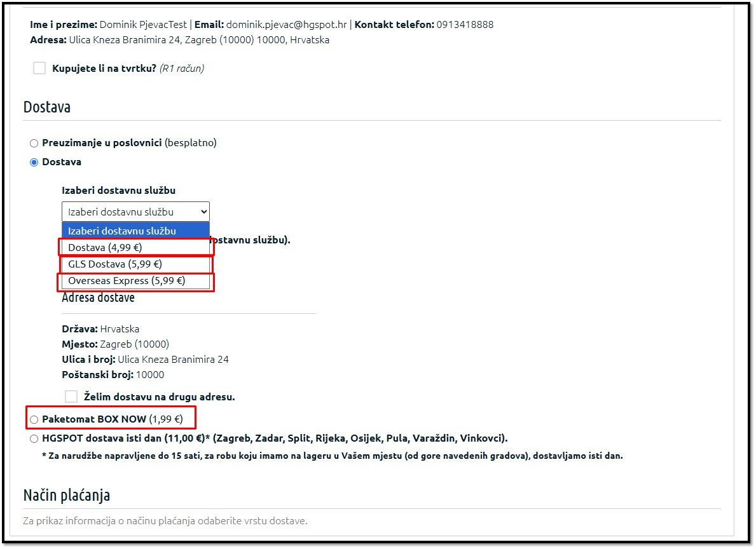Choose highlighted 'Izaberi dostavnu službu' list option

click(x=135, y=231)
